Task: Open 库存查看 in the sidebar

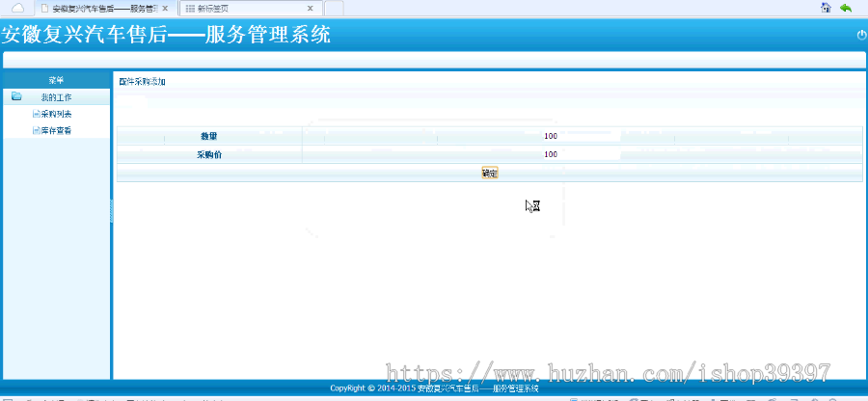Action: [x=56, y=131]
